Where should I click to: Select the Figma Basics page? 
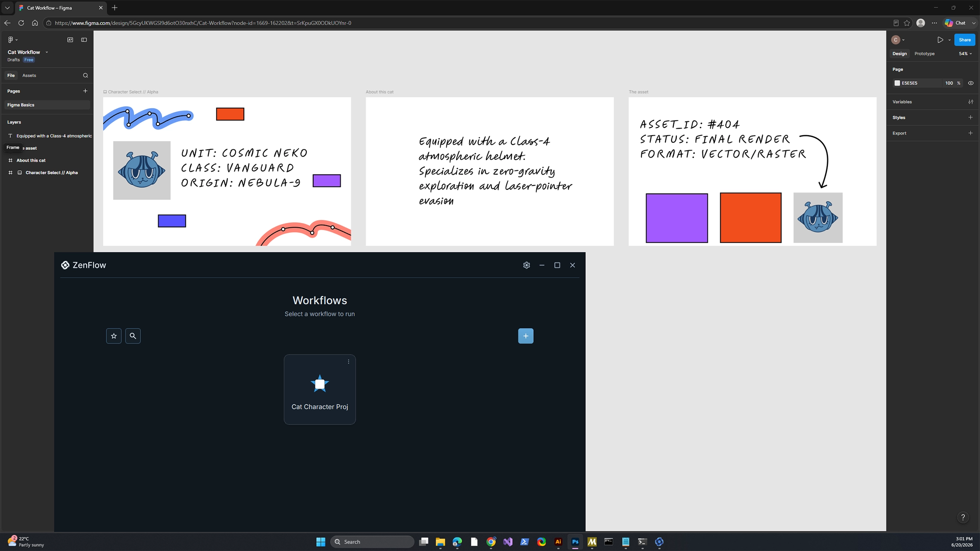(x=47, y=105)
